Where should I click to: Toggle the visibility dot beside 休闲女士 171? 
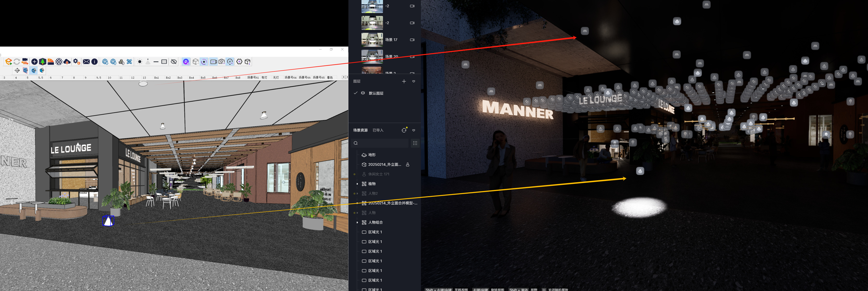coord(354,174)
